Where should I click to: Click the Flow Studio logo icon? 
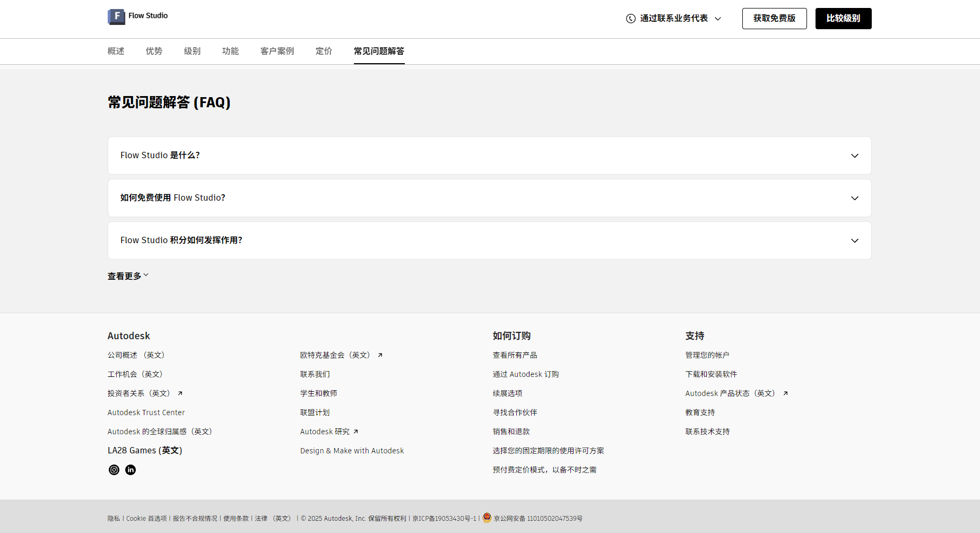pyautogui.click(x=116, y=17)
